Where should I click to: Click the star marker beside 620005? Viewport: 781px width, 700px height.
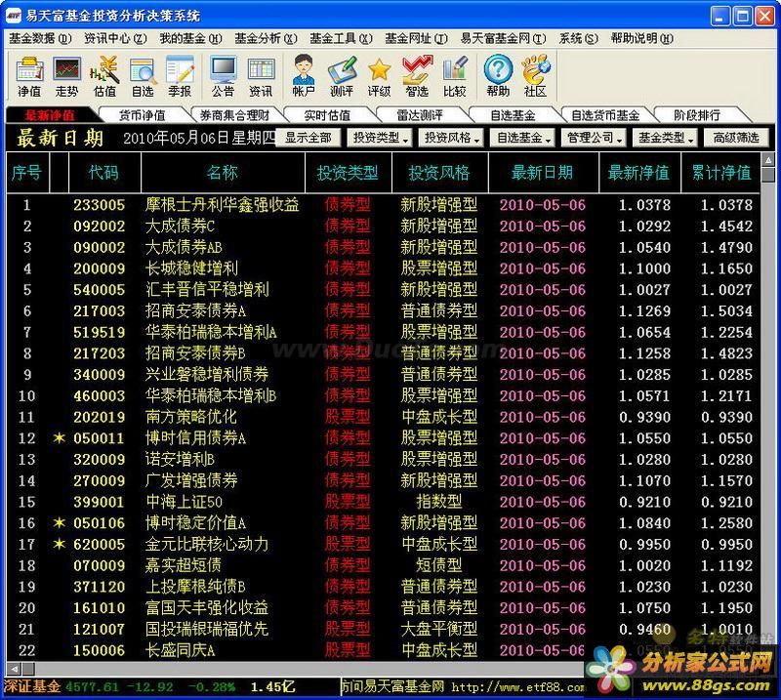pyautogui.click(x=60, y=544)
